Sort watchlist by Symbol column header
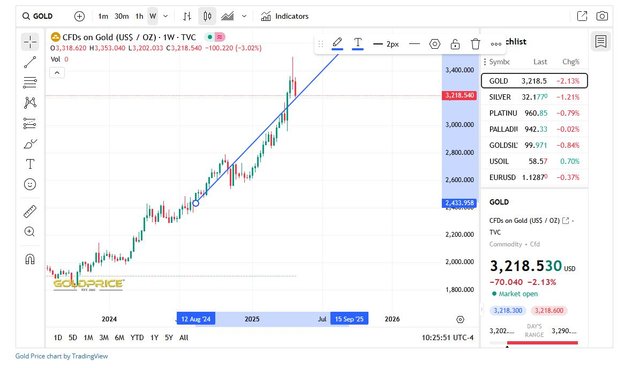The image size is (640, 368). click(x=499, y=62)
